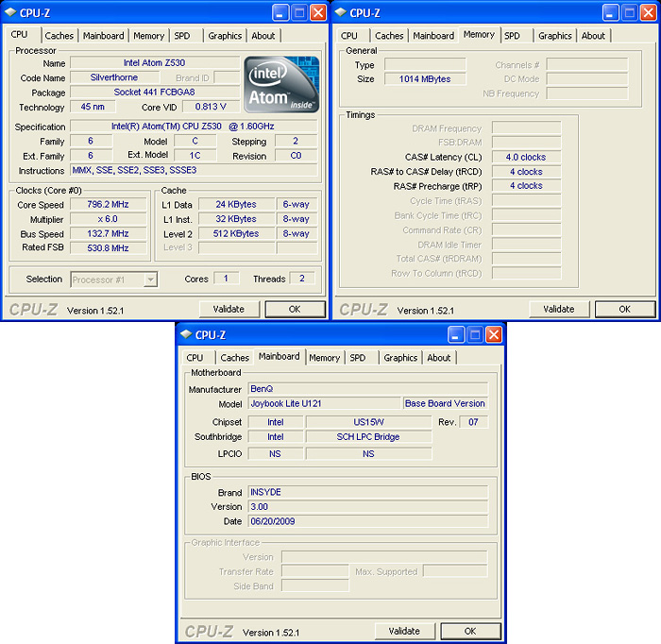Click the Code Name value Silverthorne
The height and width of the screenshot is (644, 661).
coord(114,77)
